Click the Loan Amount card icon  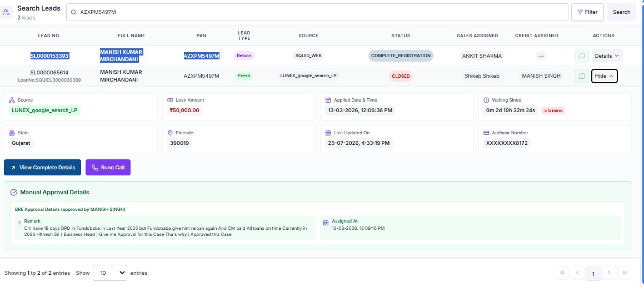click(x=170, y=100)
